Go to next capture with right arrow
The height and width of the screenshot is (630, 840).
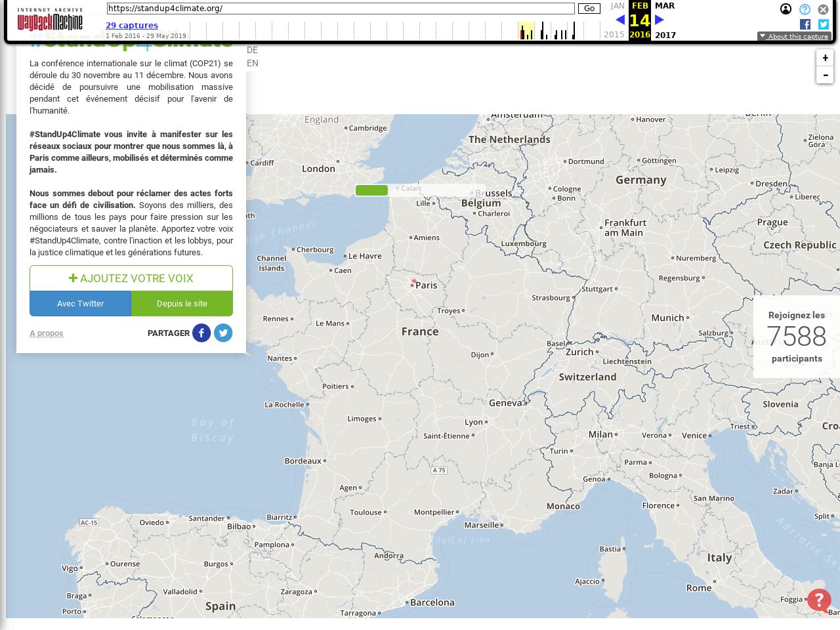click(x=660, y=20)
